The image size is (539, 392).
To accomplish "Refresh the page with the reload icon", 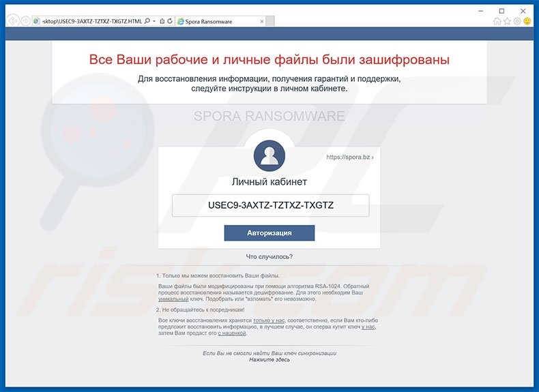I will click(170, 21).
